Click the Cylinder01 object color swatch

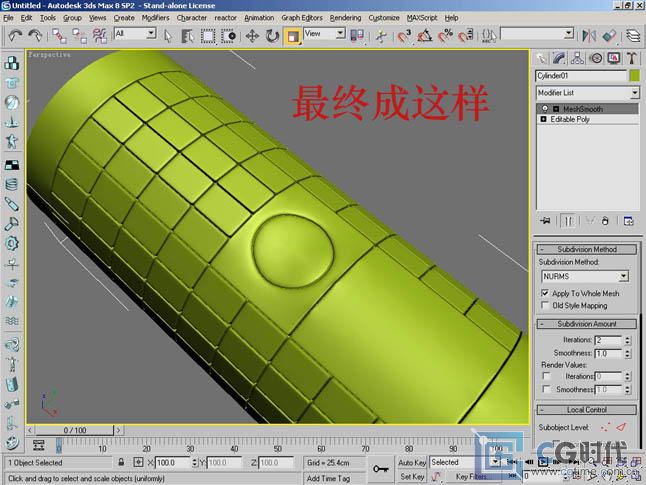634,76
